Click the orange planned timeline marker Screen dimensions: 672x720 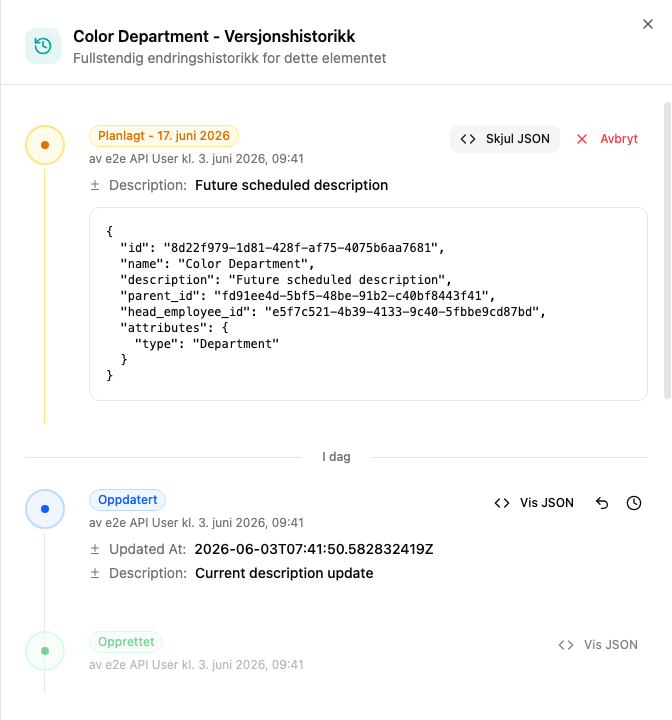[x=45, y=145]
